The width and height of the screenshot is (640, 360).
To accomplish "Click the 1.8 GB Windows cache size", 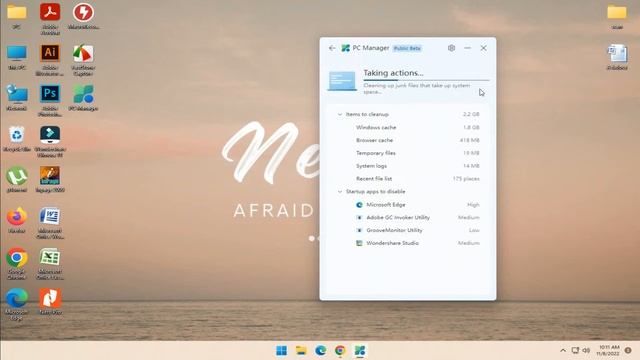I will click(x=471, y=127).
